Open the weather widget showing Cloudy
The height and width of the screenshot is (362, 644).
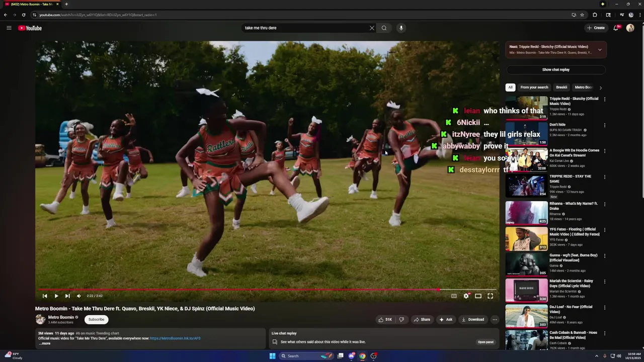pyautogui.click(x=14, y=356)
